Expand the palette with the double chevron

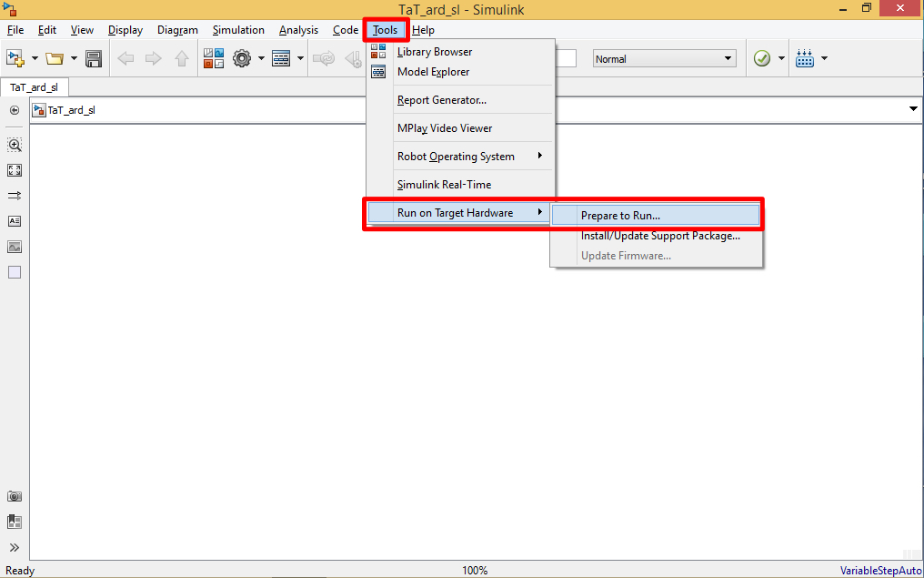pos(15,547)
